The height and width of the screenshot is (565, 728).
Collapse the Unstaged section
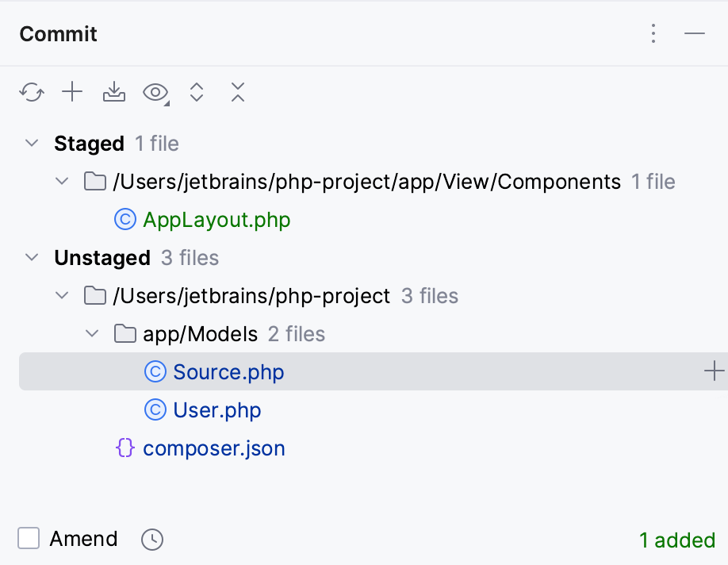(x=31, y=257)
